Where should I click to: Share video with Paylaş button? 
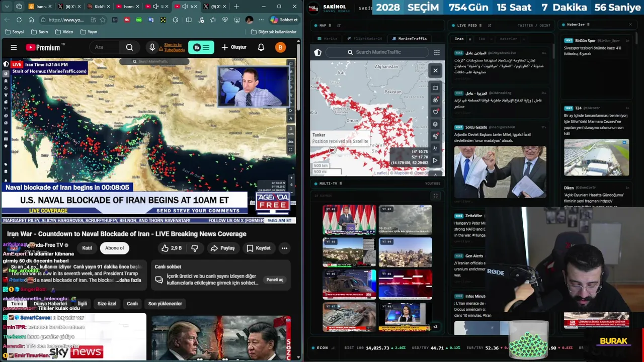(x=222, y=248)
